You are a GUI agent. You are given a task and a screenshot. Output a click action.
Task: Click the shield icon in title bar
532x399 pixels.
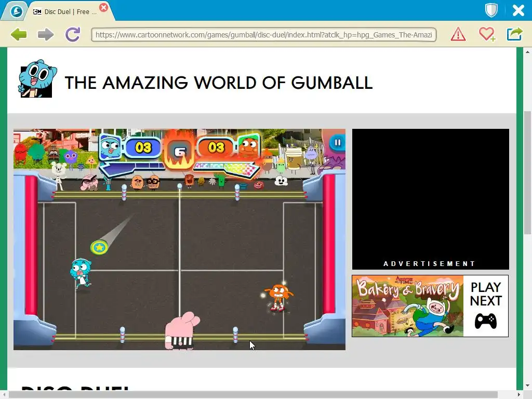[491, 10]
